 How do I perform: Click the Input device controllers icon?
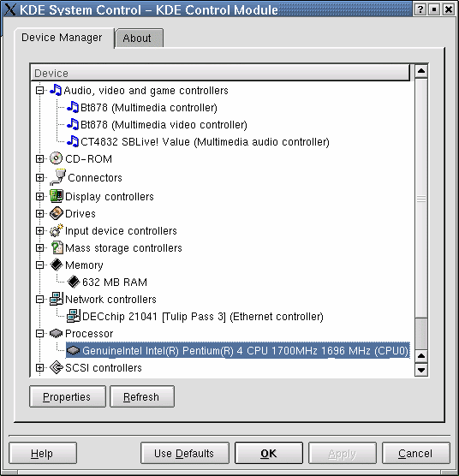(57, 230)
